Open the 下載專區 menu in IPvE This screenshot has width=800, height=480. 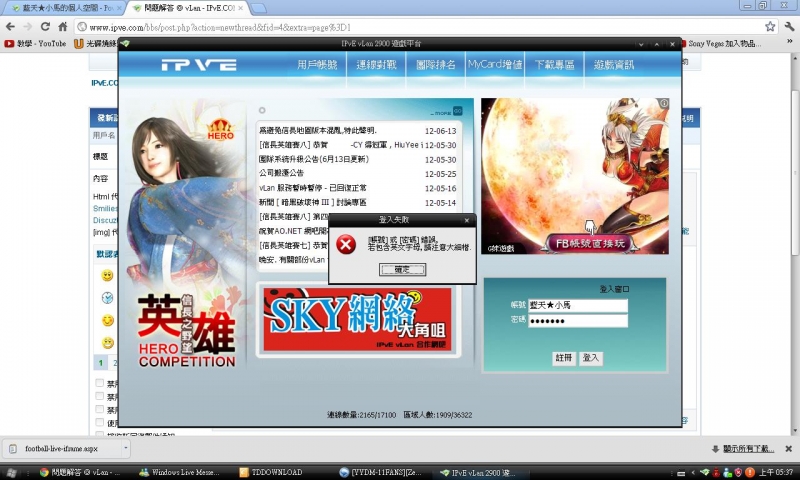[554, 65]
